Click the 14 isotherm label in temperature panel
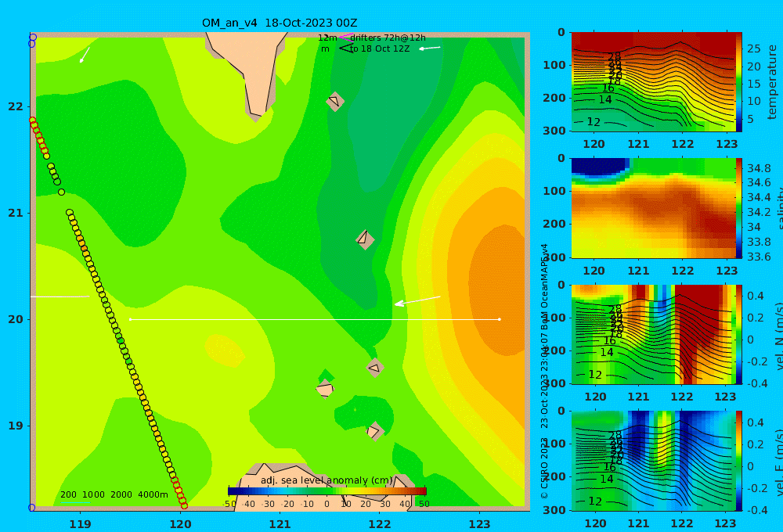This screenshot has height=532, width=783. point(605,100)
